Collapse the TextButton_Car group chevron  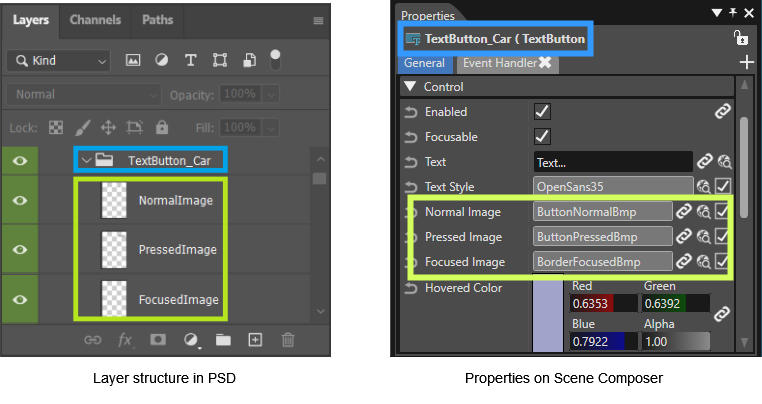pyautogui.click(x=86, y=160)
